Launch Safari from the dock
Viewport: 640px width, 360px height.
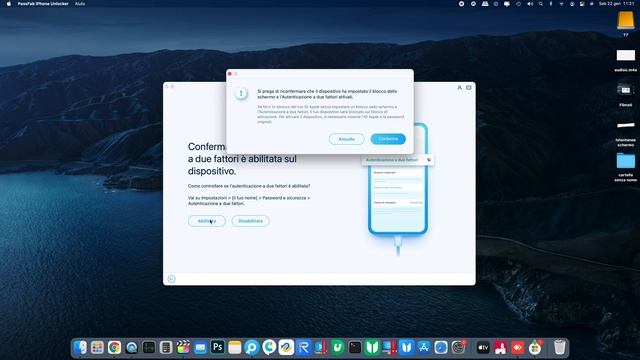click(441, 347)
